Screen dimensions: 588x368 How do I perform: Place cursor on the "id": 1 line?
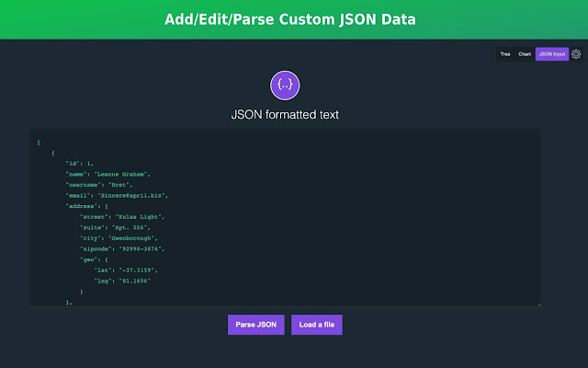[79, 162]
